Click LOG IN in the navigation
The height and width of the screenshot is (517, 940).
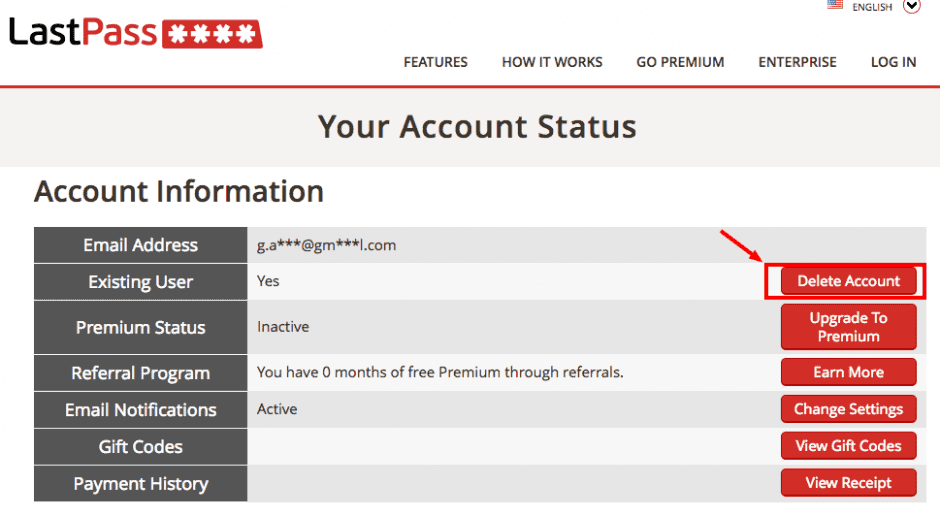(x=893, y=62)
